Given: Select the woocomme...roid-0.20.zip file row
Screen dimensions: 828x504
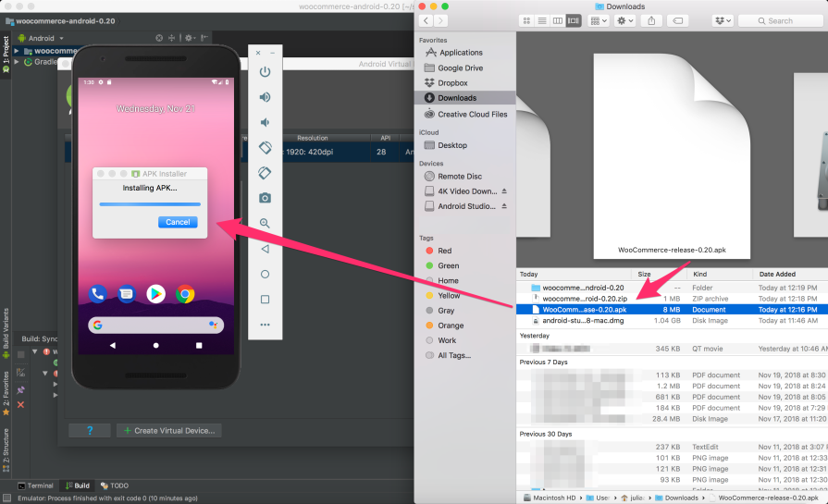Looking at the screenshot, I should pyautogui.click(x=672, y=299).
